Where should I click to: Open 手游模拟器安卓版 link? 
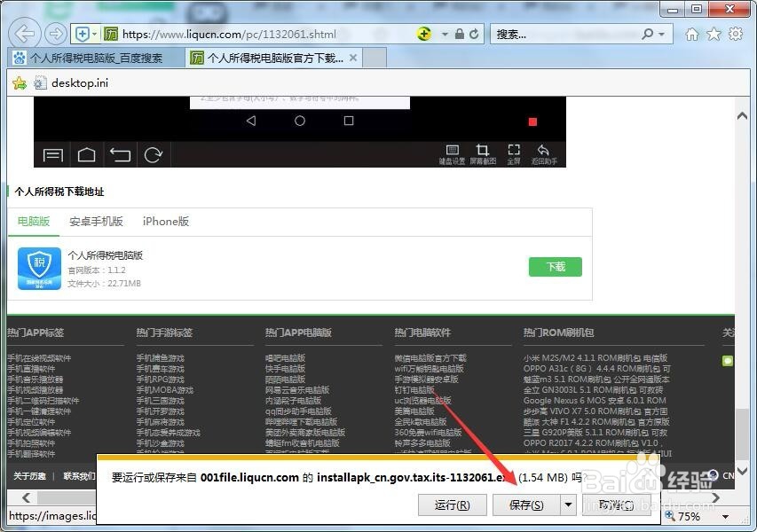pyautogui.click(x=426, y=379)
